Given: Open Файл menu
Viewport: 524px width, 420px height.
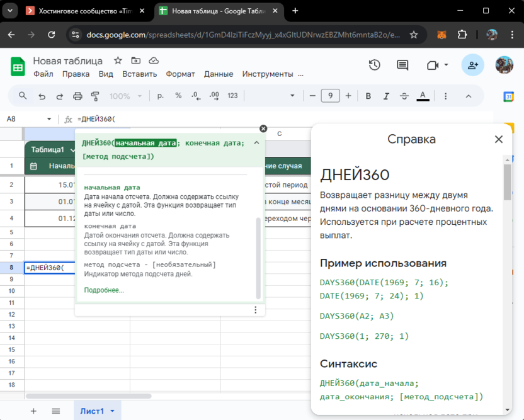Looking at the screenshot, I should pos(43,74).
